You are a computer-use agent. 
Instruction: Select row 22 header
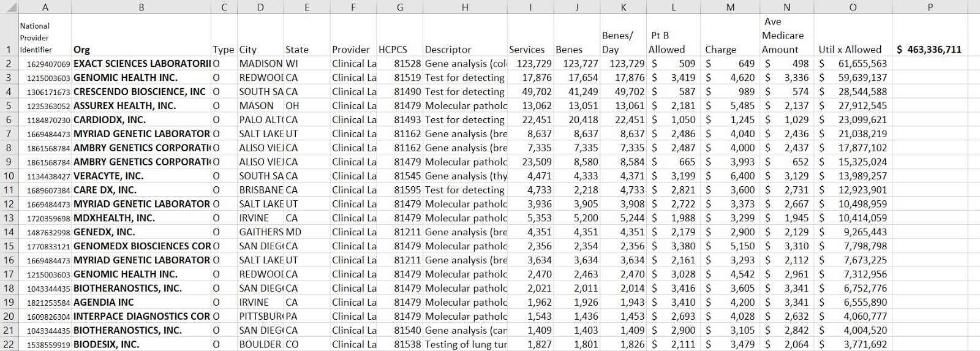pyautogui.click(x=9, y=344)
